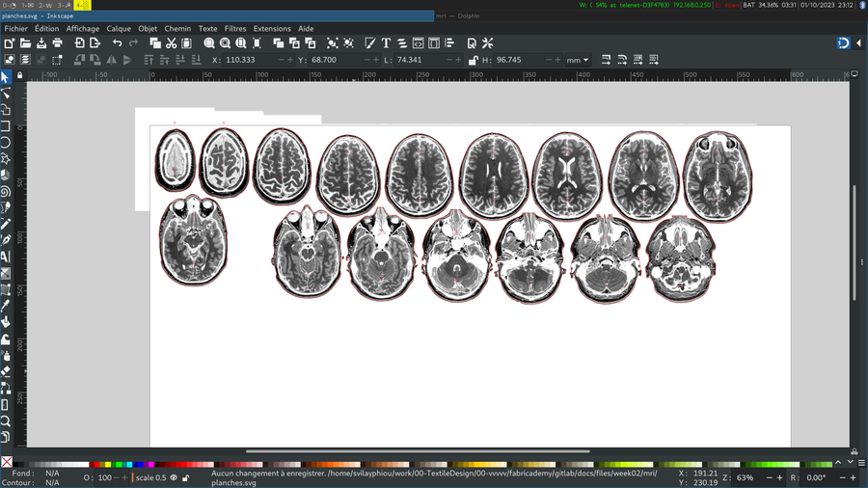Click the print icon

click(58, 43)
